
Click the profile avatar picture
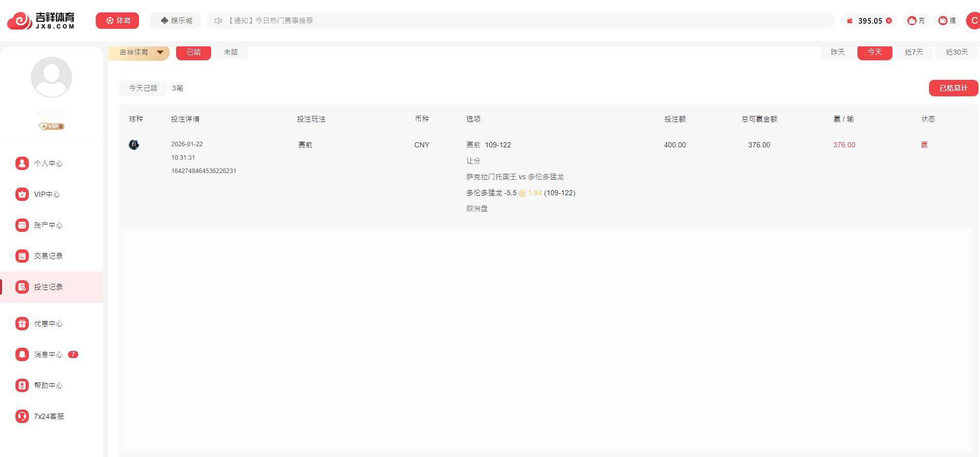click(51, 77)
